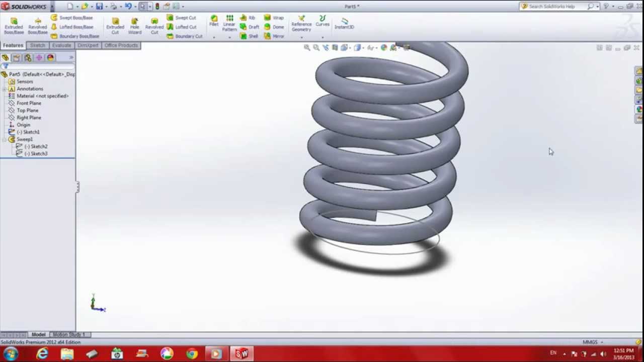Open the Hole Wizard
Image resolution: width=644 pixels, height=362 pixels.
point(135,26)
